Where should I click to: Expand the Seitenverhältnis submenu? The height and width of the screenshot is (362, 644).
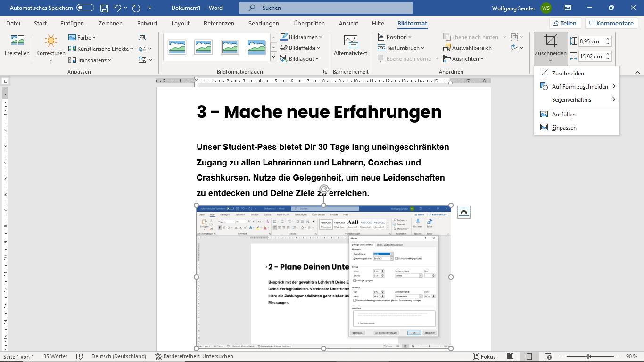click(x=572, y=99)
